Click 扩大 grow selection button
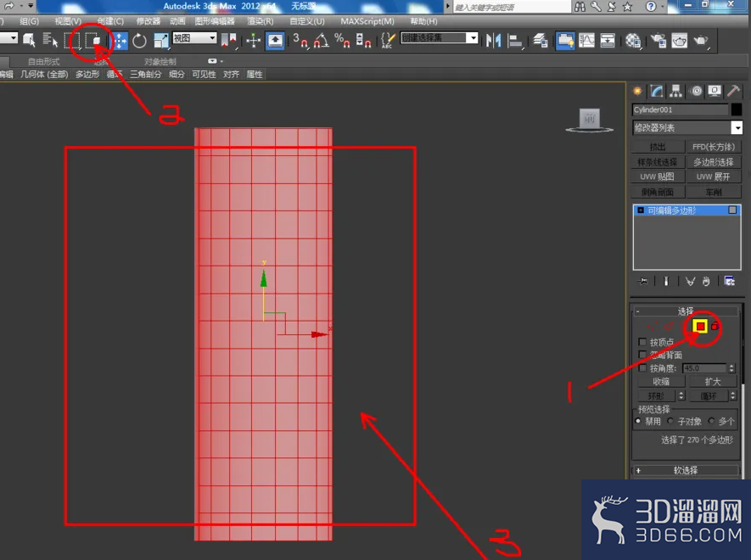This screenshot has width=751, height=560. [712, 381]
